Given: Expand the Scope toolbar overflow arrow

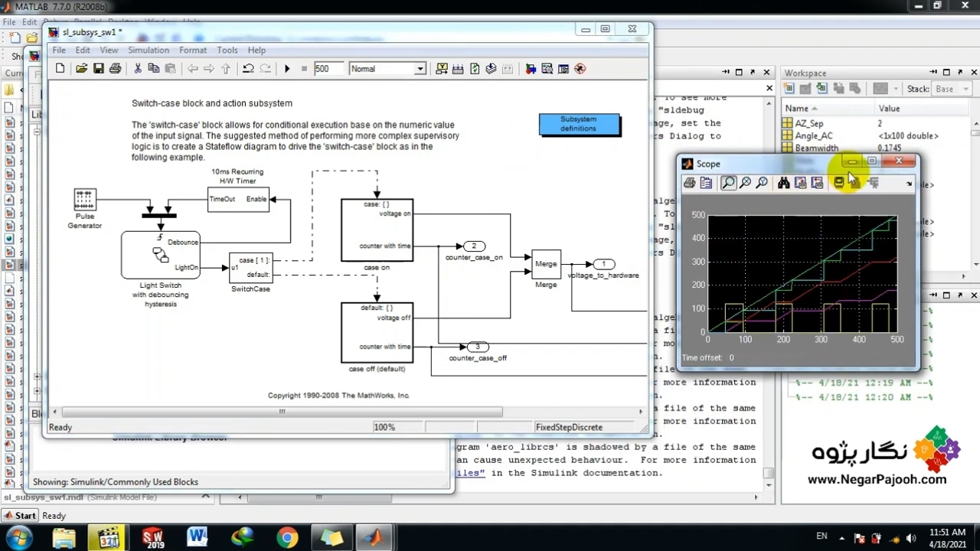Looking at the screenshot, I should (909, 184).
